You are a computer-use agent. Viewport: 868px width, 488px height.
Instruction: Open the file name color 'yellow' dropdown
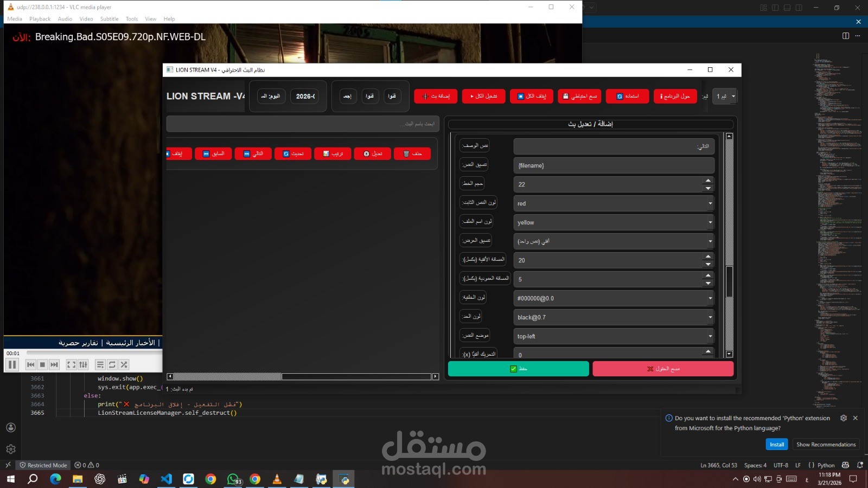[614, 222]
